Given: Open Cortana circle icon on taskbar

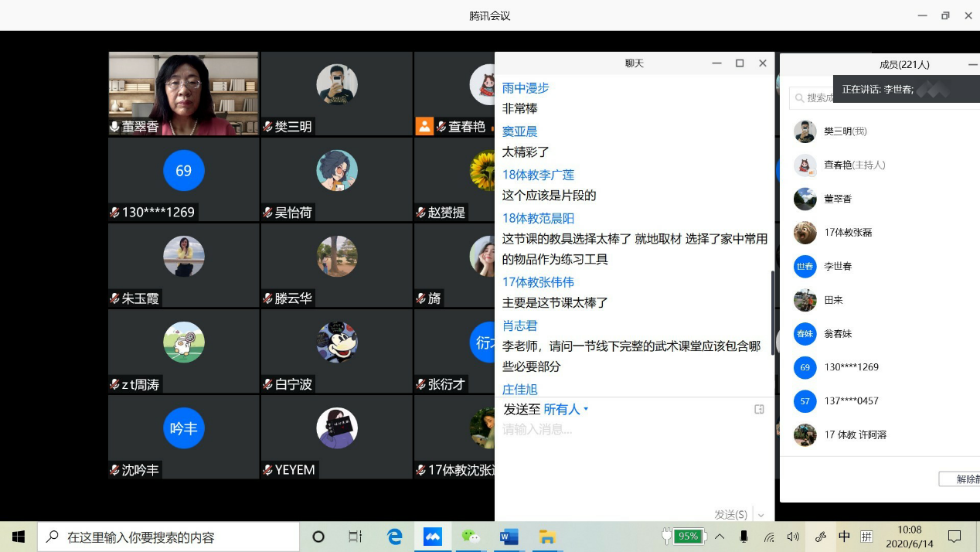Looking at the screenshot, I should pos(318,537).
